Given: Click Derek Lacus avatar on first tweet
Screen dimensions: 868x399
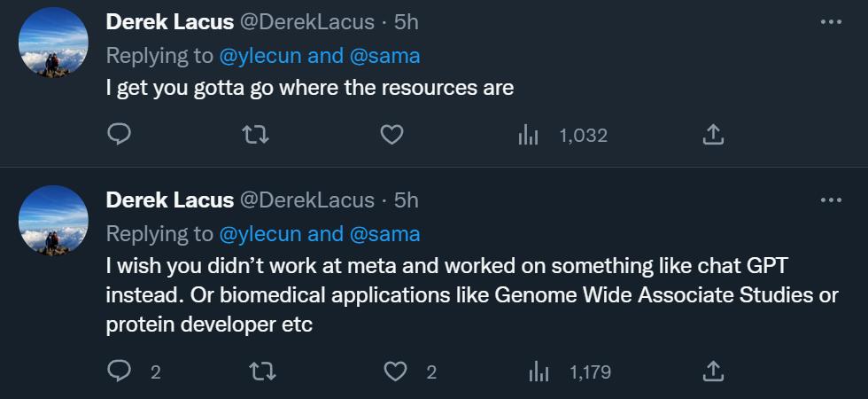Looking at the screenshot, I should pyautogui.click(x=54, y=42).
